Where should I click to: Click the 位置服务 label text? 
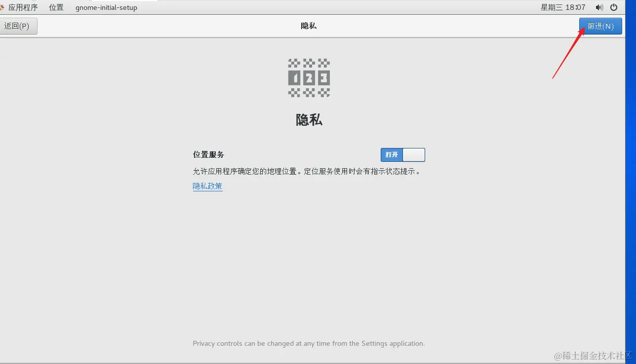tap(208, 154)
